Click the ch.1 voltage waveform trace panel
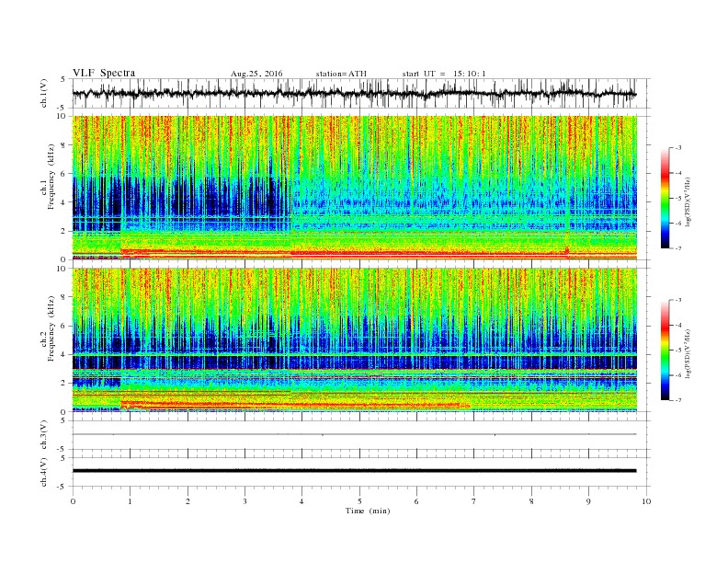728x563 pixels. click(361, 93)
